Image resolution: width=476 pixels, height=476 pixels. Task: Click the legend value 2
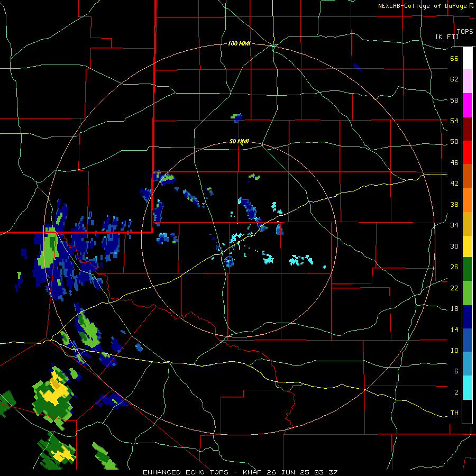(456, 392)
